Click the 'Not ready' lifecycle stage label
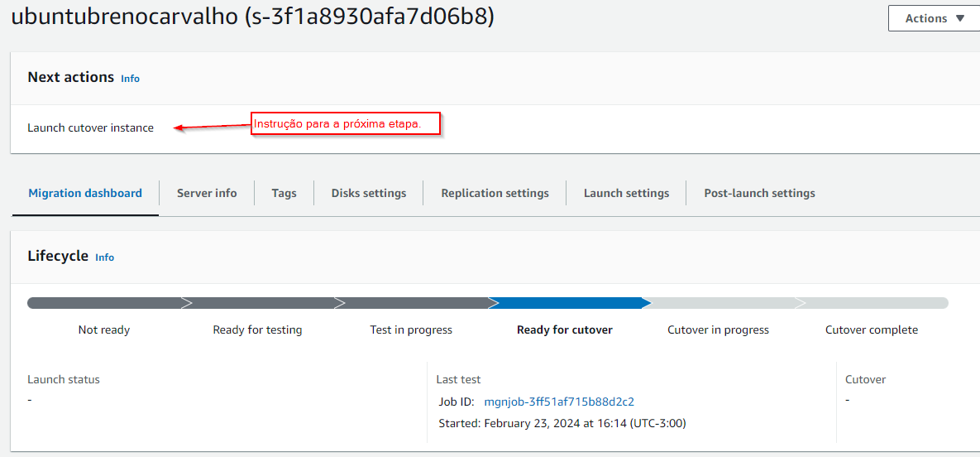Viewport: 980px width, 457px height. click(104, 330)
